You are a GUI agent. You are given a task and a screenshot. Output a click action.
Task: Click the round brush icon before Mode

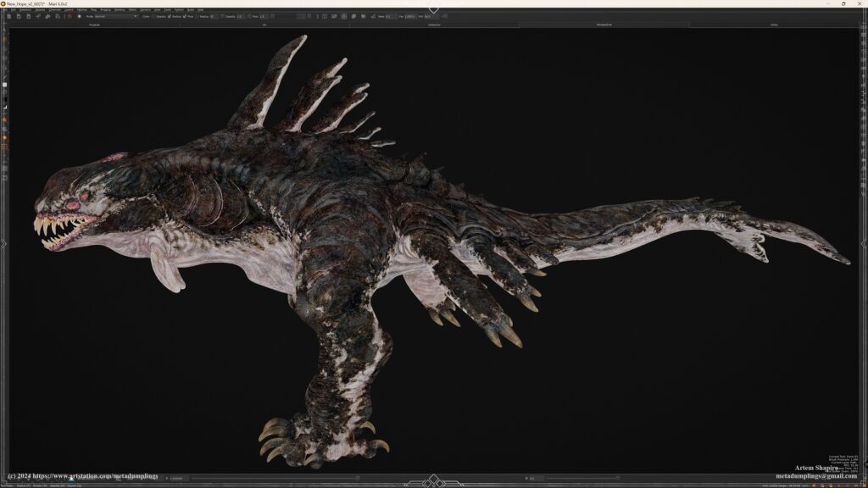point(80,16)
